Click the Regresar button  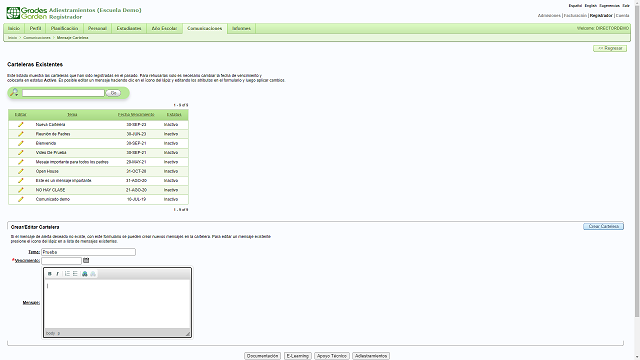pos(610,48)
